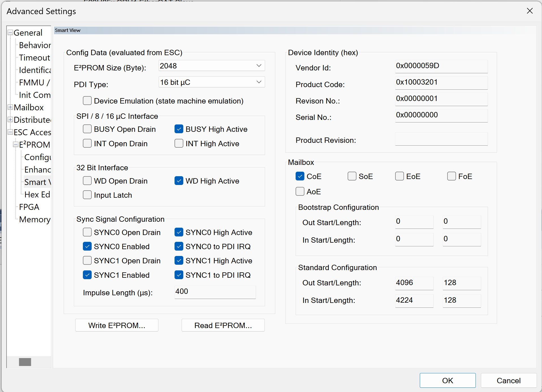This screenshot has width=542, height=392.
Task: Expand the Mailbox tree node
Action: click(10, 107)
